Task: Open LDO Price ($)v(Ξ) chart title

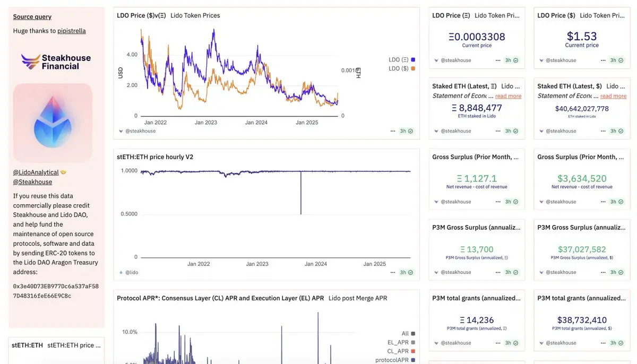Action: [x=142, y=15]
